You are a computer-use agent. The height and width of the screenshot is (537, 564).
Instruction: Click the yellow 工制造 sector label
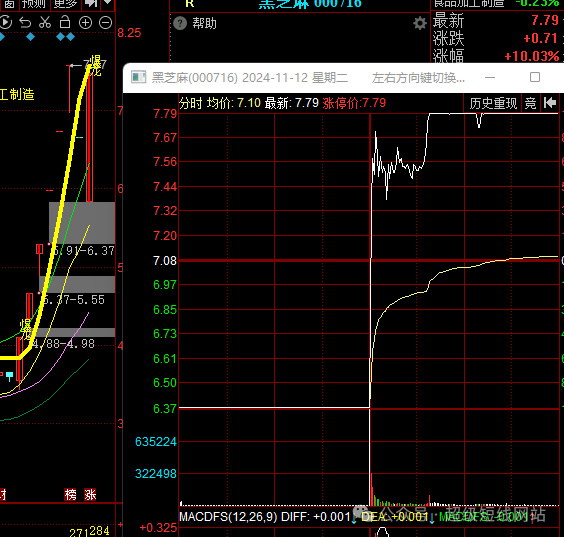tap(17, 95)
